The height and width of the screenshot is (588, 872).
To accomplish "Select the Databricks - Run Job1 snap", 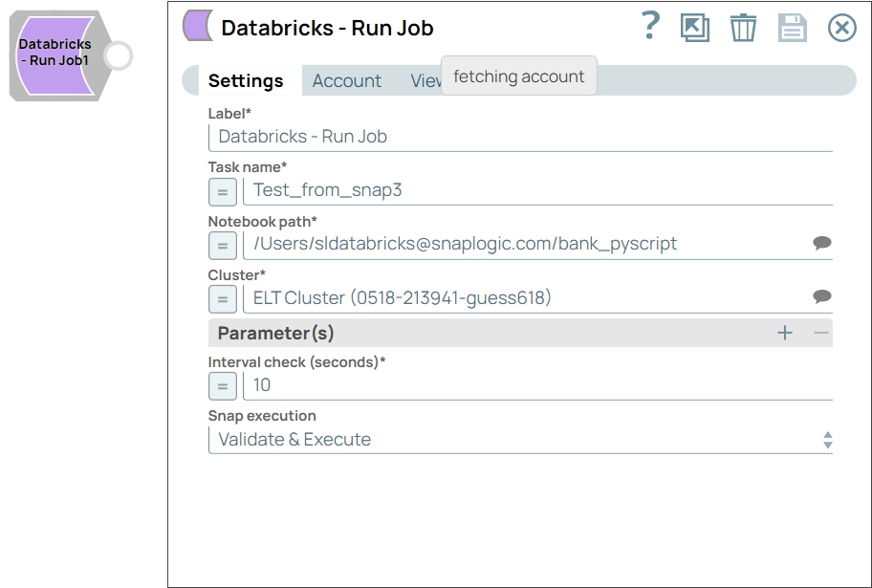I will (54, 54).
